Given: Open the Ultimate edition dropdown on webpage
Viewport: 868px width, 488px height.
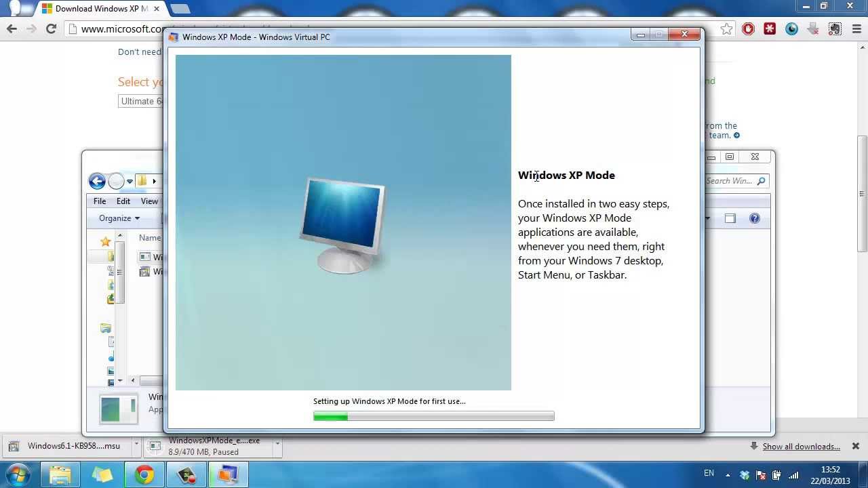Looking at the screenshot, I should 142,101.
